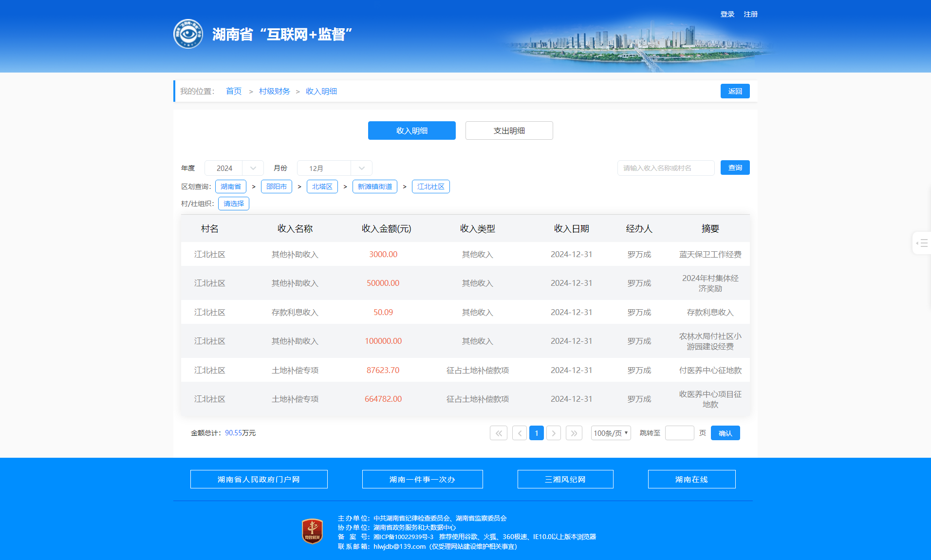This screenshot has height=560, width=931.
Task: Click the previous page arrow
Action: [x=520, y=433]
